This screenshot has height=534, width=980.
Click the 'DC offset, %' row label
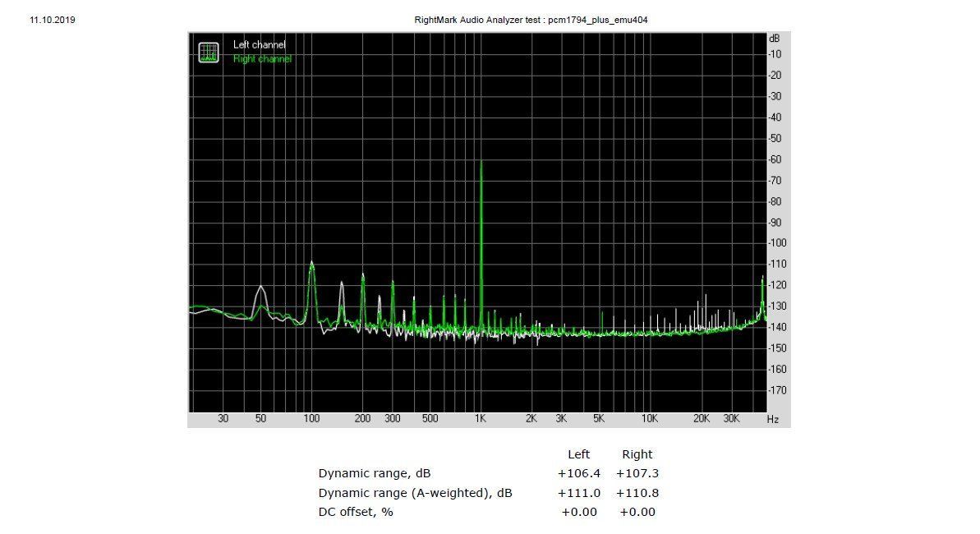coord(356,512)
